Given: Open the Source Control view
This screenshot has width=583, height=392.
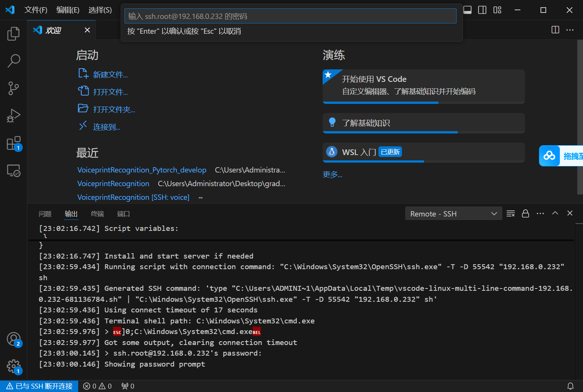Looking at the screenshot, I should coord(14,88).
